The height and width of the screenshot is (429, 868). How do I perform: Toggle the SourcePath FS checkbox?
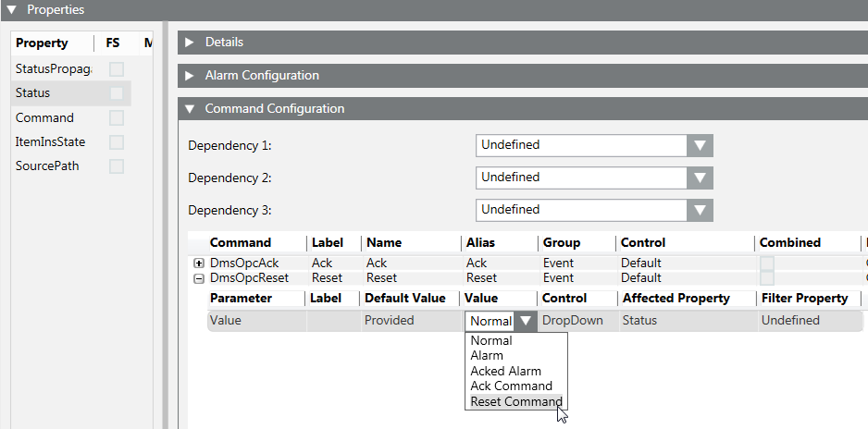[117, 166]
